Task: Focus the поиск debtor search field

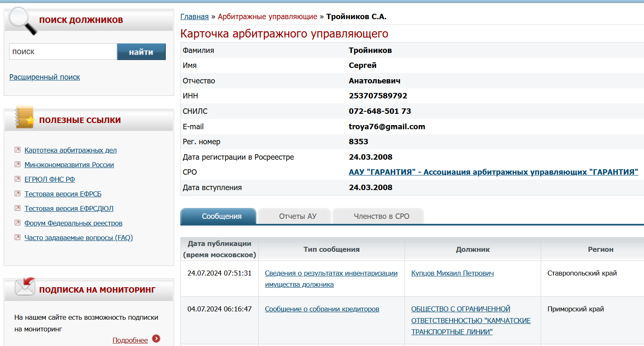Action: point(63,52)
